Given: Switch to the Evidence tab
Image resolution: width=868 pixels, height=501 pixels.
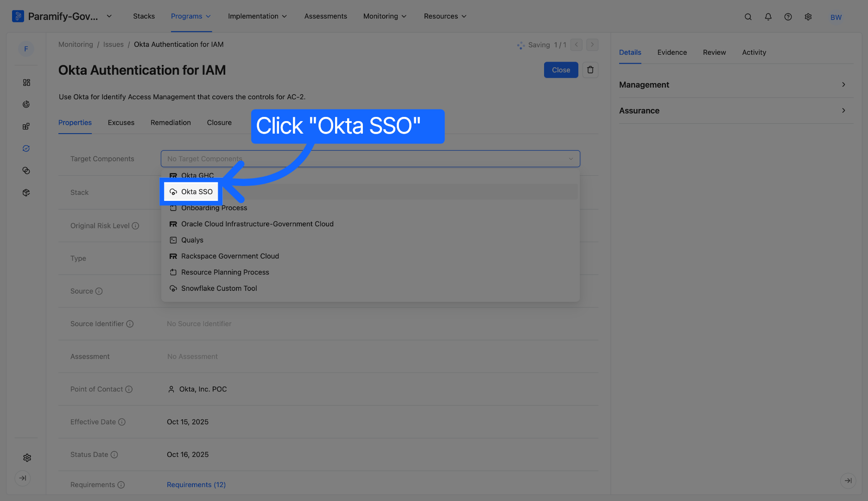Looking at the screenshot, I should 672,52.
